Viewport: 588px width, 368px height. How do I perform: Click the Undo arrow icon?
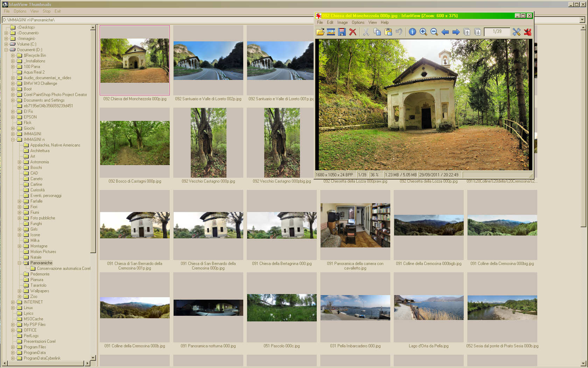click(x=399, y=32)
